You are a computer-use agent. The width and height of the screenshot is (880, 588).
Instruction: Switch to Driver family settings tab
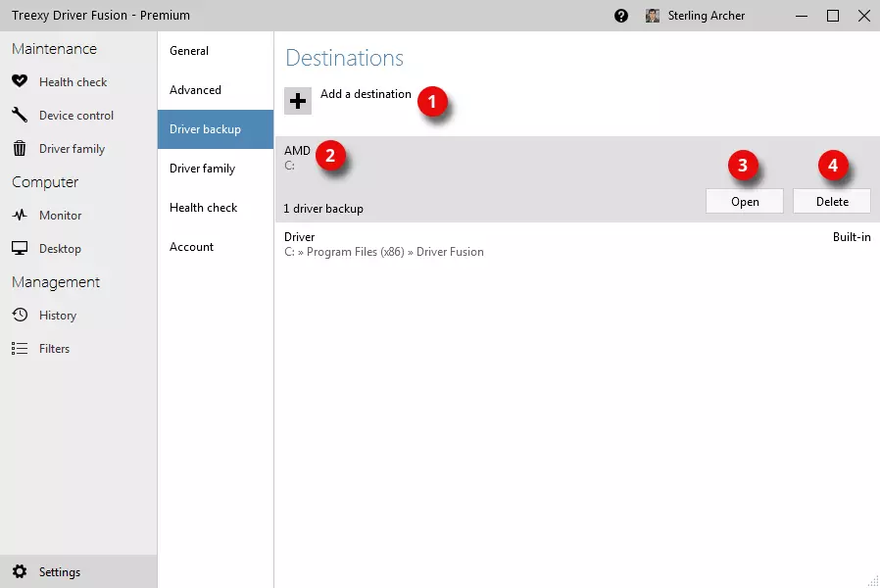216,169
